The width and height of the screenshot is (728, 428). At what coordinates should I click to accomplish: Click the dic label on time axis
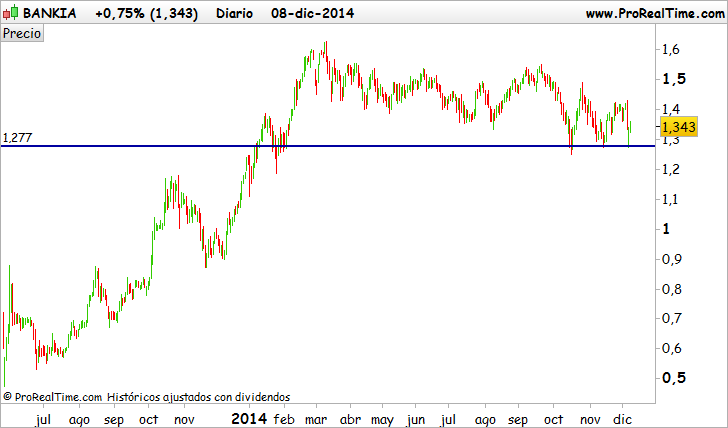pos(622,420)
